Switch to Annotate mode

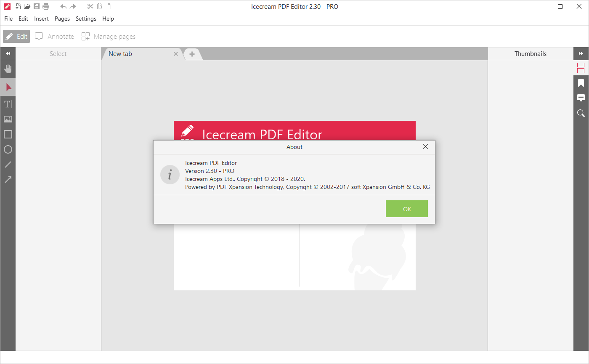click(x=54, y=37)
